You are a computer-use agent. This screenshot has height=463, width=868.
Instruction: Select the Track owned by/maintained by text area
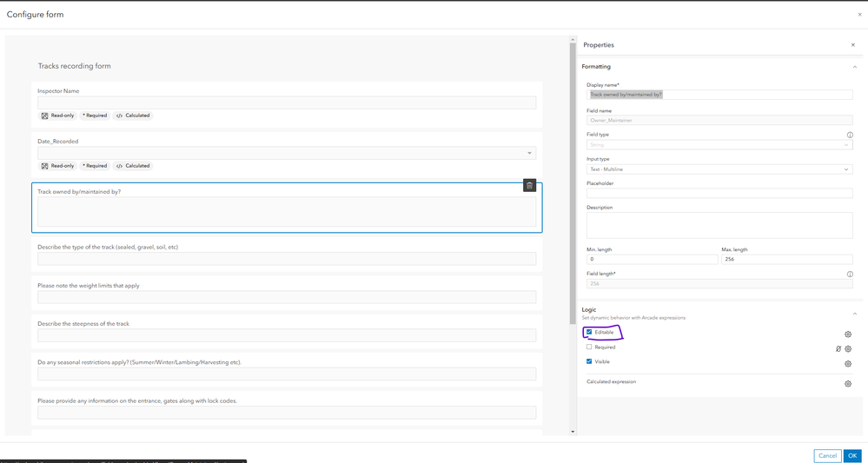[287, 211]
